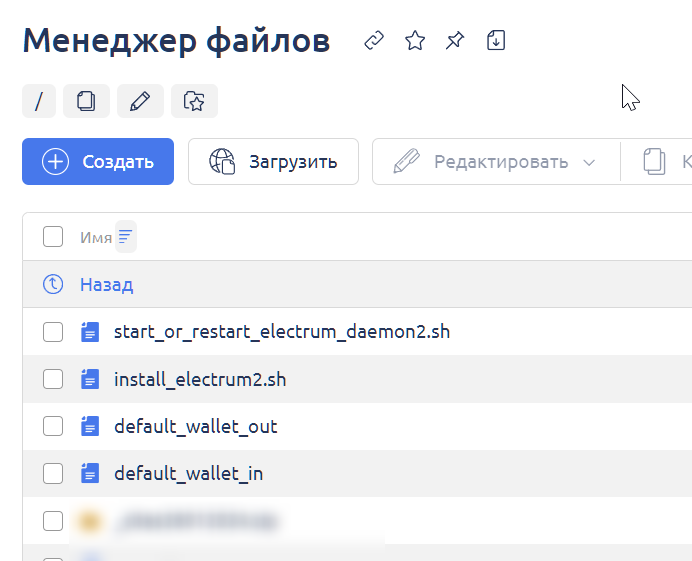Click the Загрузить upload button
Screen dimensions: 692x561
click(x=273, y=162)
